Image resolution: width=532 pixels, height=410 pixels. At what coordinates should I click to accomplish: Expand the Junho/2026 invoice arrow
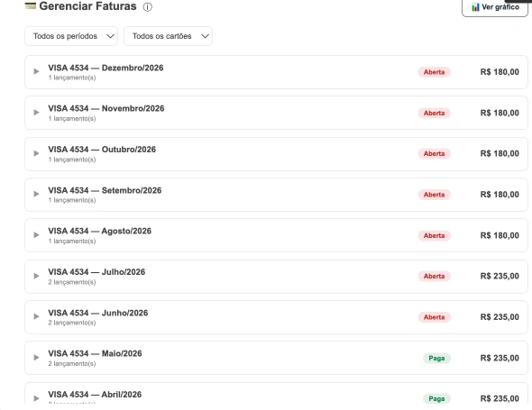(x=36, y=316)
